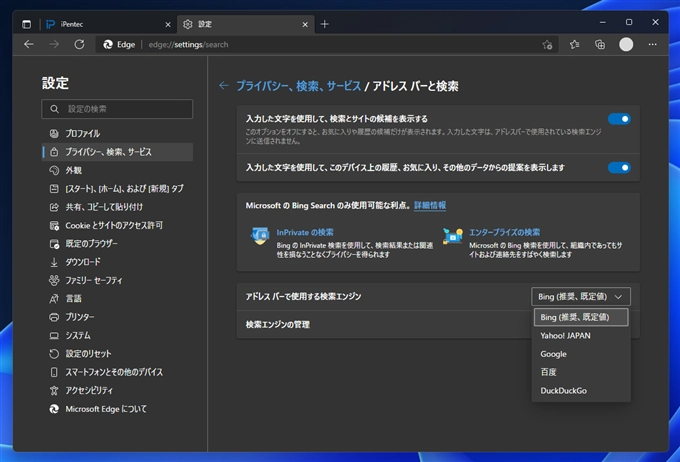This screenshot has width=680, height=462.
Task: Switch to the 設定 tab
Action: 245,24
